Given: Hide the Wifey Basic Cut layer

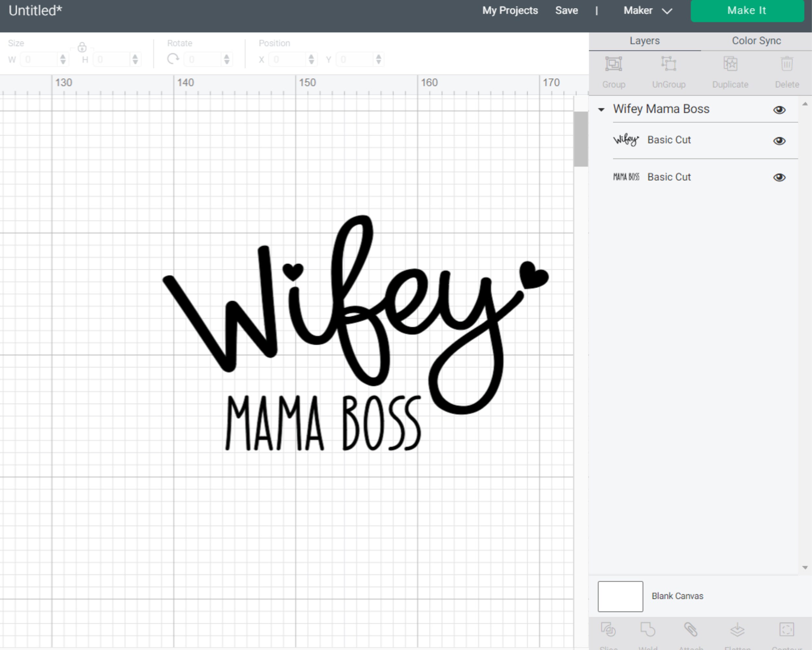Looking at the screenshot, I should pos(779,140).
